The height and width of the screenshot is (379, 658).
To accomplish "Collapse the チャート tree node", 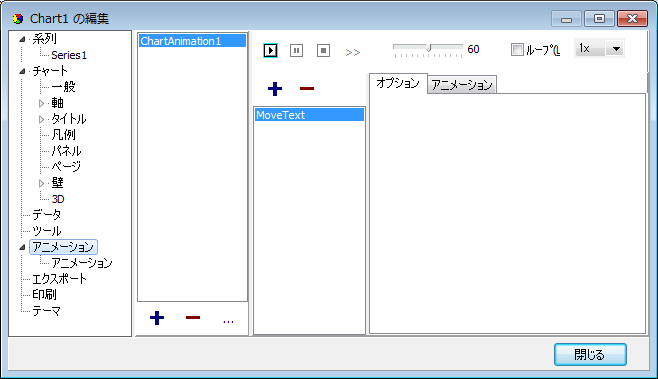I will click(x=22, y=71).
